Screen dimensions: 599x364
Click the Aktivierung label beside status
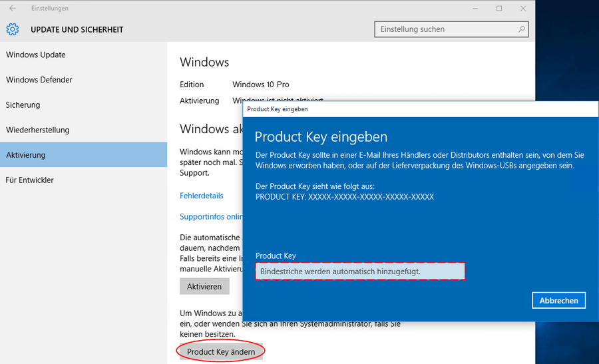coord(200,101)
